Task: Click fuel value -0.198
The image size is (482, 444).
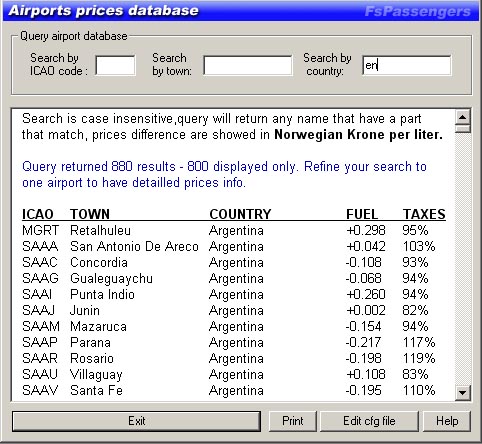Action: click(x=364, y=359)
